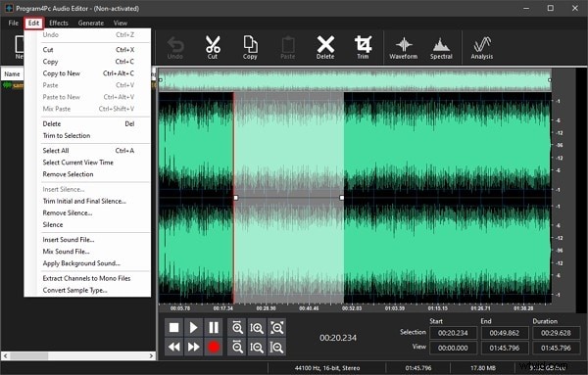The width and height of the screenshot is (588, 375).
Task: Choose Remove Silence... menu entry
Action: 87,212
